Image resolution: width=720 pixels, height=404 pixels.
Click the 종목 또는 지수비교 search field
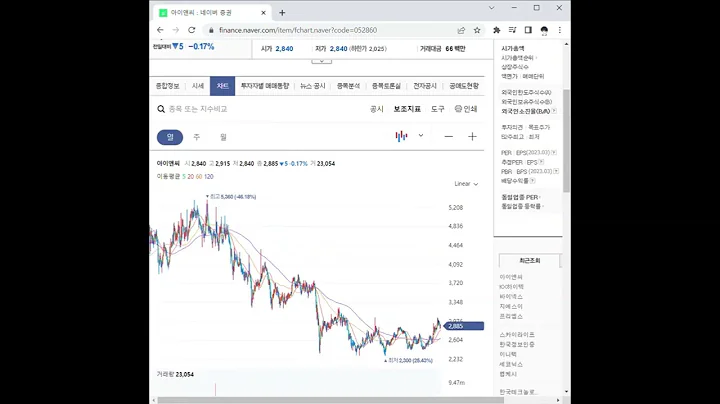[198, 109]
